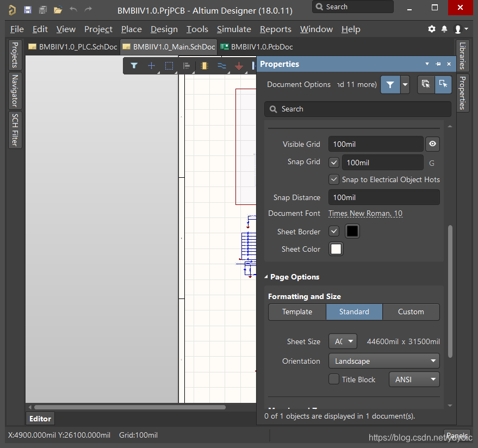The image size is (478, 448).
Task: Open the Libraries side panel
Action: 462,56
